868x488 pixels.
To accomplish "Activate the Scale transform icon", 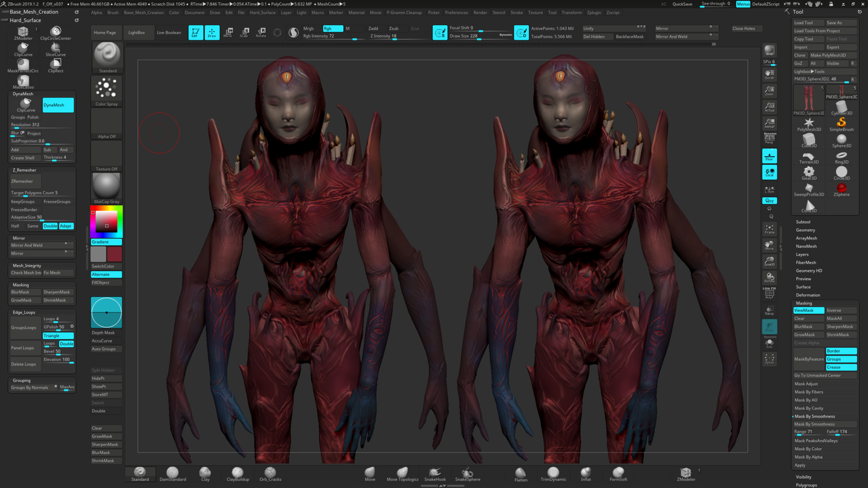I will pyautogui.click(x=244, y=32).
